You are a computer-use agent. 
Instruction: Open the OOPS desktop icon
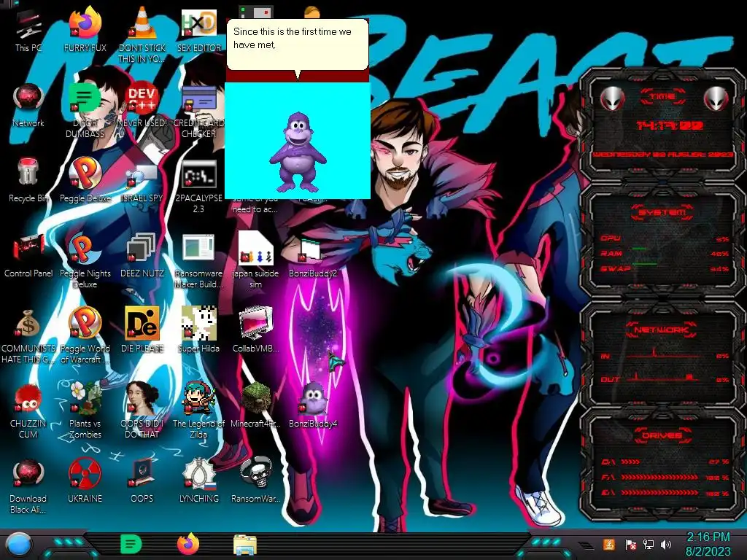click(x=142, y=480)
